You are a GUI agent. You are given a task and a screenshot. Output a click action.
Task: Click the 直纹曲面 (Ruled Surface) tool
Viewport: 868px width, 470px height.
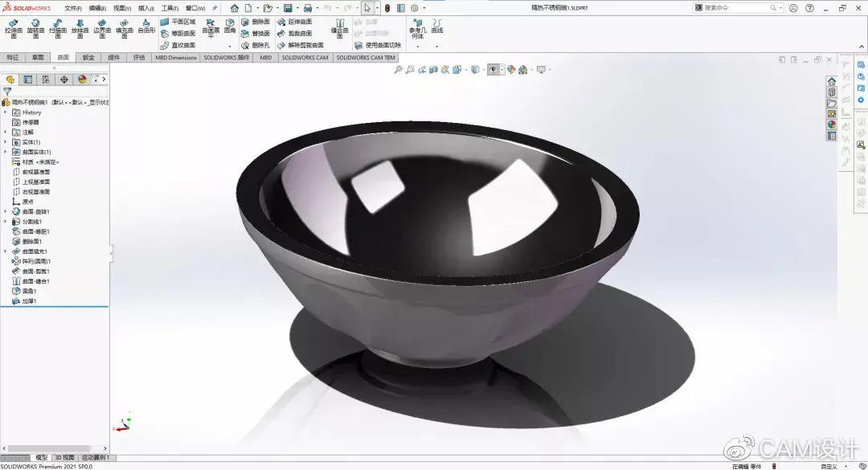[178, 46]
